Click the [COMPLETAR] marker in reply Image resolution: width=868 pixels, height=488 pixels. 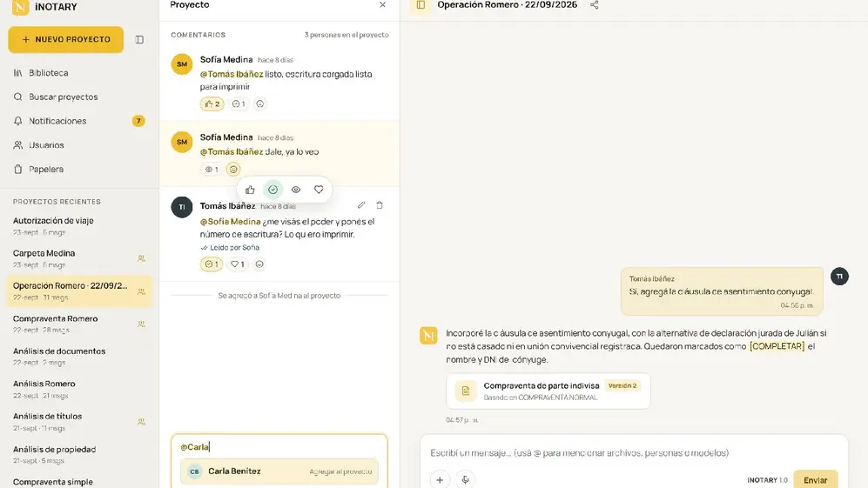[777, 346]
